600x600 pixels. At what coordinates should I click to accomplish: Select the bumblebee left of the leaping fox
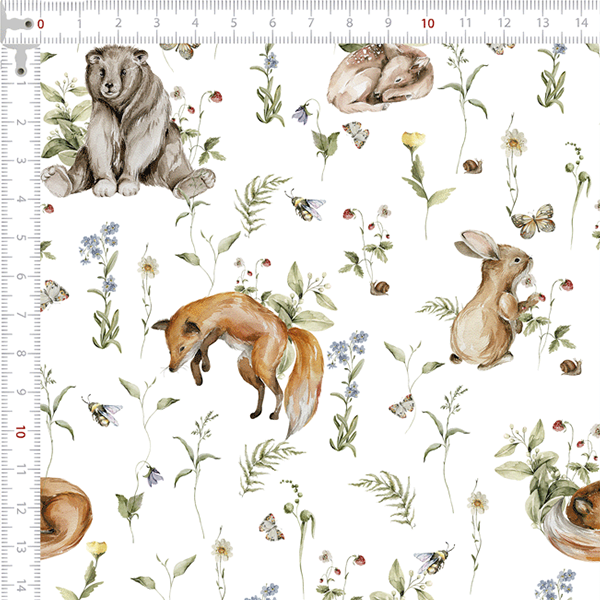click(102, 410)
